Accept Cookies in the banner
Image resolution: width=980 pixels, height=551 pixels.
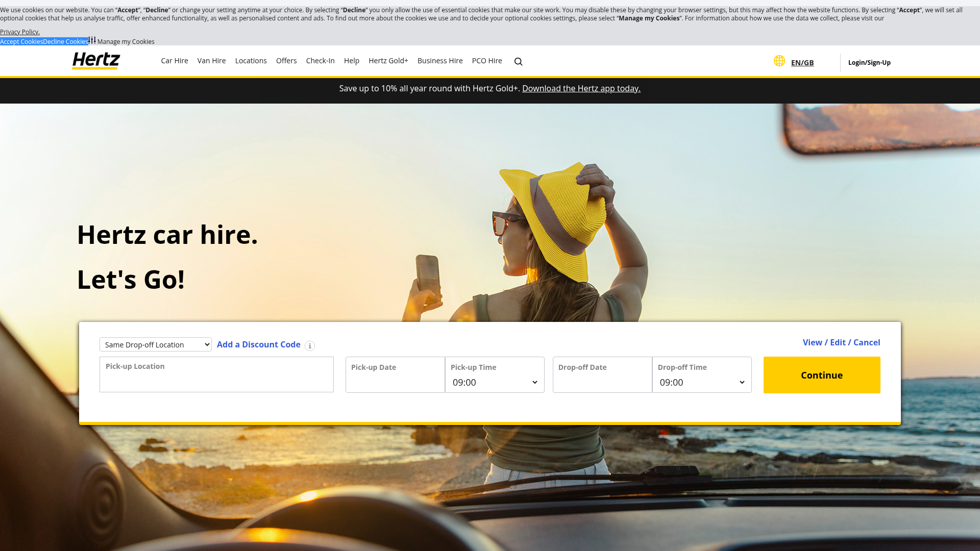tap(21, 41)
